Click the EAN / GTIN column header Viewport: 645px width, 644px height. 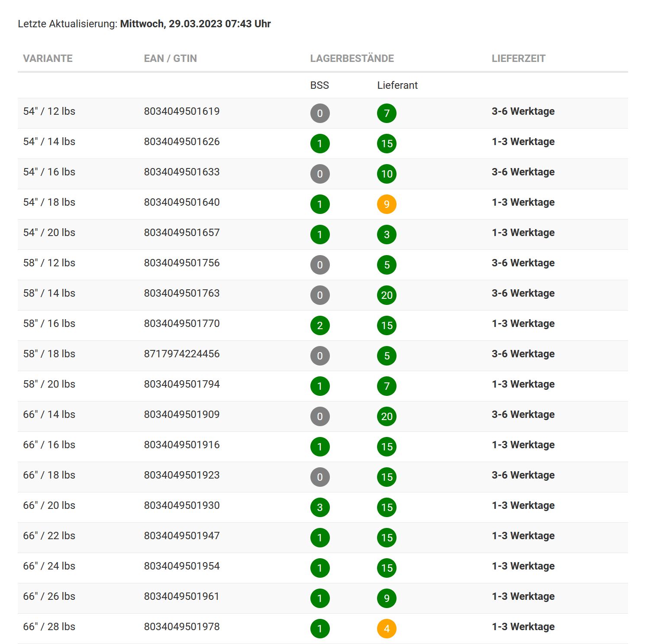(170, 58)
